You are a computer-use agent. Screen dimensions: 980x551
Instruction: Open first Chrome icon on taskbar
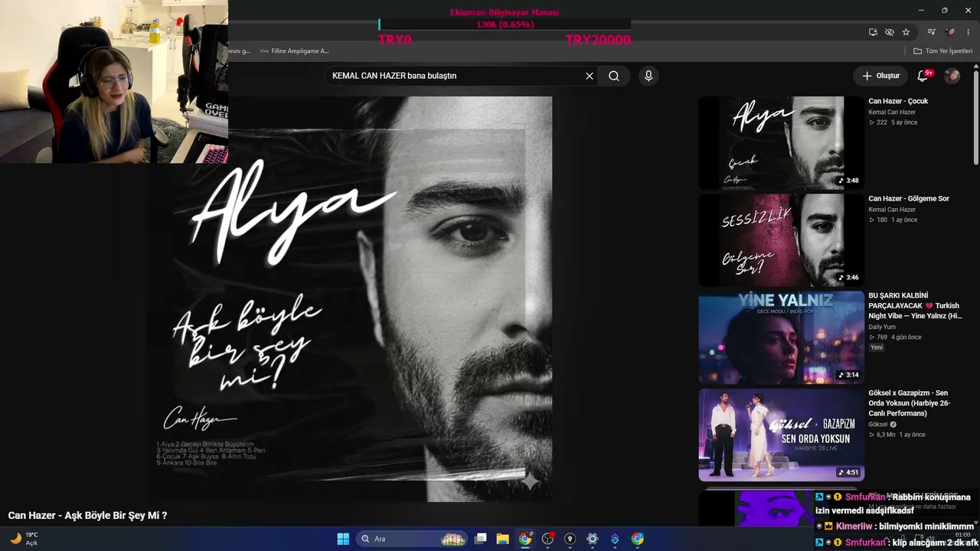pyautogui.click(x=524, y=539)
